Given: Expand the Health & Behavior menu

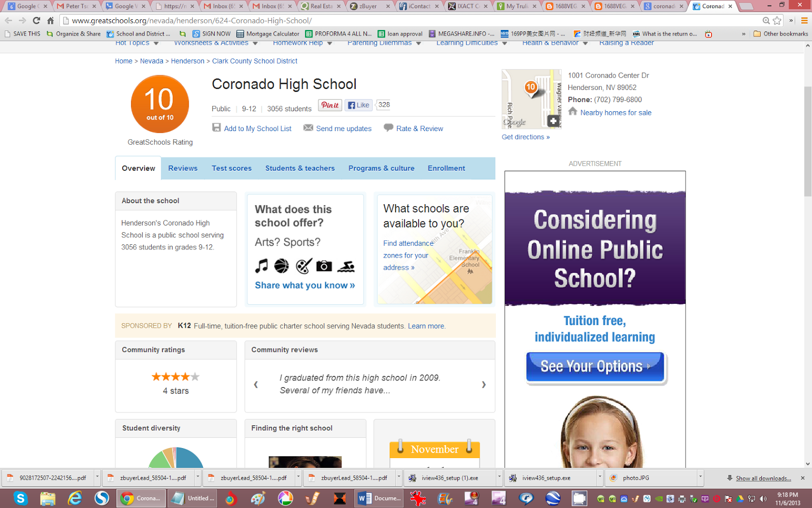Looking at the screenshot, I should click(x=555, y=44).
